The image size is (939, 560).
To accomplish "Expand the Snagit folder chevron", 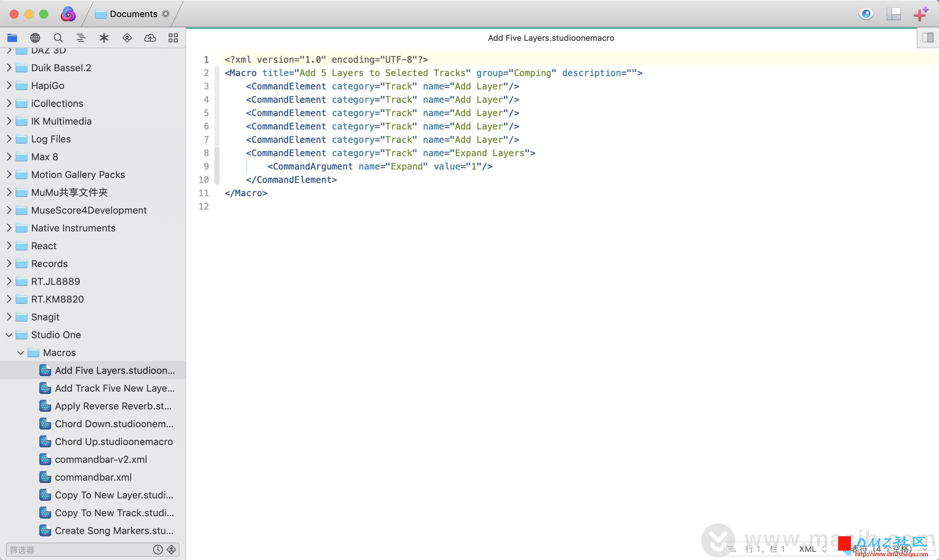I will click(x=9, y=317).
